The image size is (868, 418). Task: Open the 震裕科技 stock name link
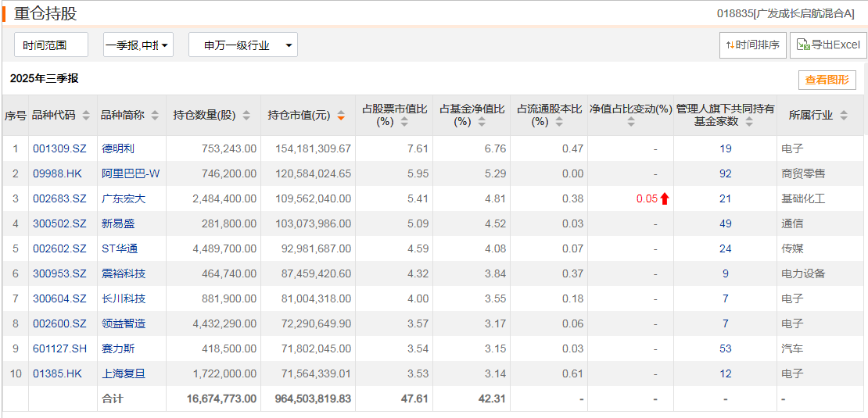tap(124, 273)
